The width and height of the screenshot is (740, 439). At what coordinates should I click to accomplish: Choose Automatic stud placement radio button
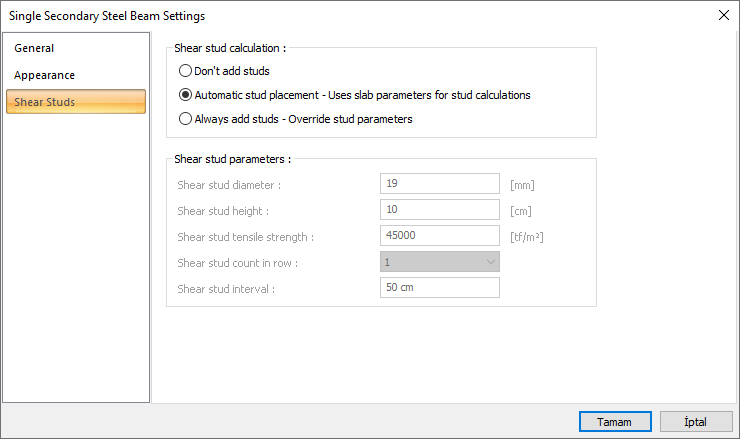185,95
